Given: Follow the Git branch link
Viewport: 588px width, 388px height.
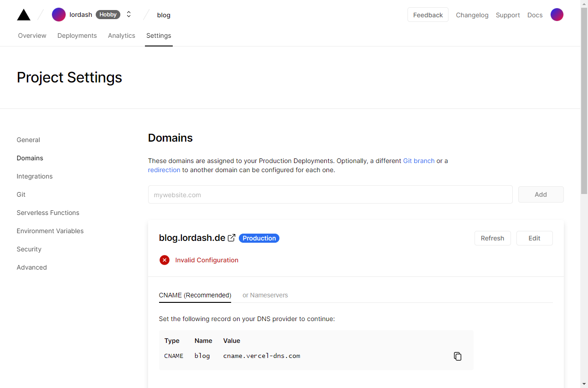Looking at the screenshot, I should (x=419, y=161).
